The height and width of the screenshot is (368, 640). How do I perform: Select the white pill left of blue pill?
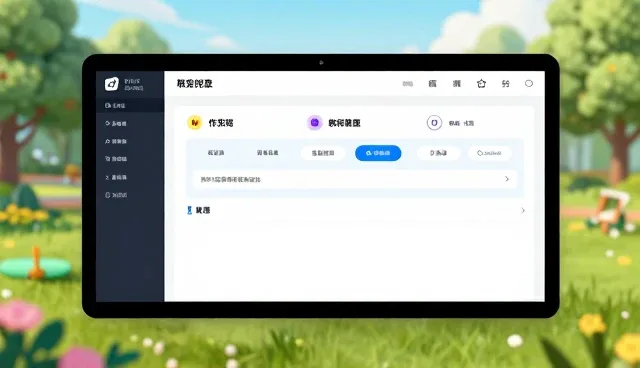323,153
